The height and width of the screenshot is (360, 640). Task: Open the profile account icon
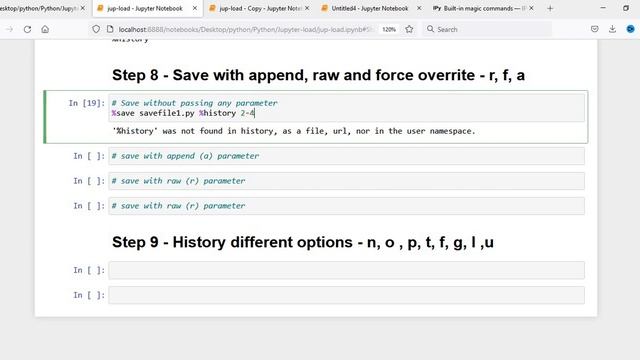coord(631,29)
